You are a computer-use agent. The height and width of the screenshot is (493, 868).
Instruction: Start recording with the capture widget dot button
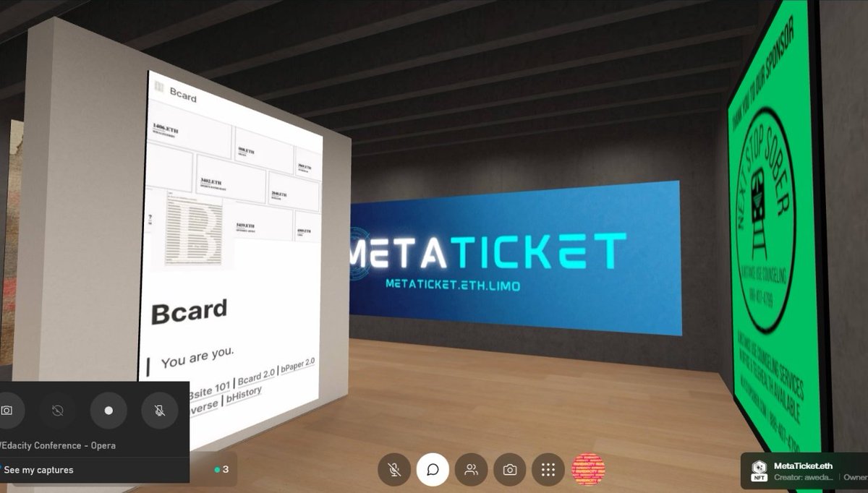(x=109, y=410)
